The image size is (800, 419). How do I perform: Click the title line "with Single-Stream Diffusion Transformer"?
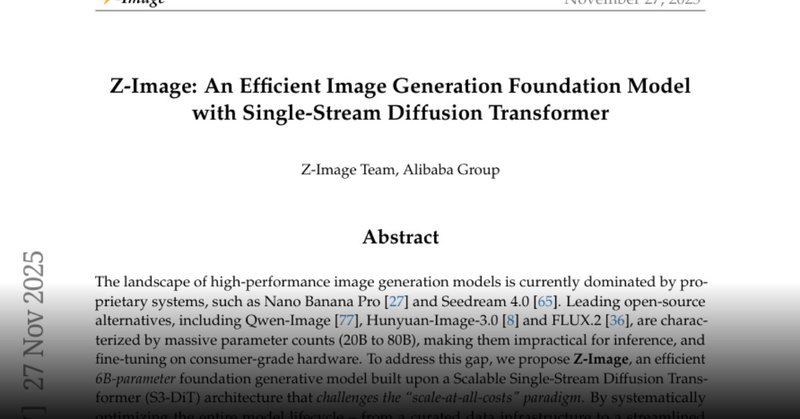(401, 113)
